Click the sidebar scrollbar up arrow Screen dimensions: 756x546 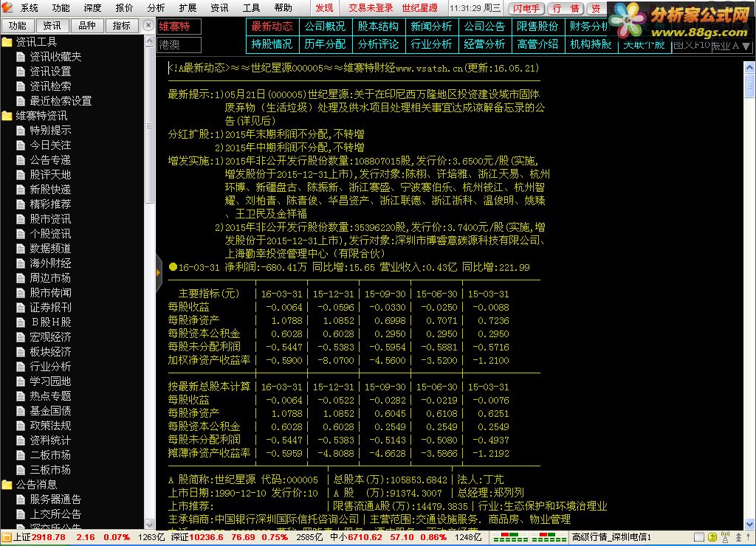coord(149,41)
